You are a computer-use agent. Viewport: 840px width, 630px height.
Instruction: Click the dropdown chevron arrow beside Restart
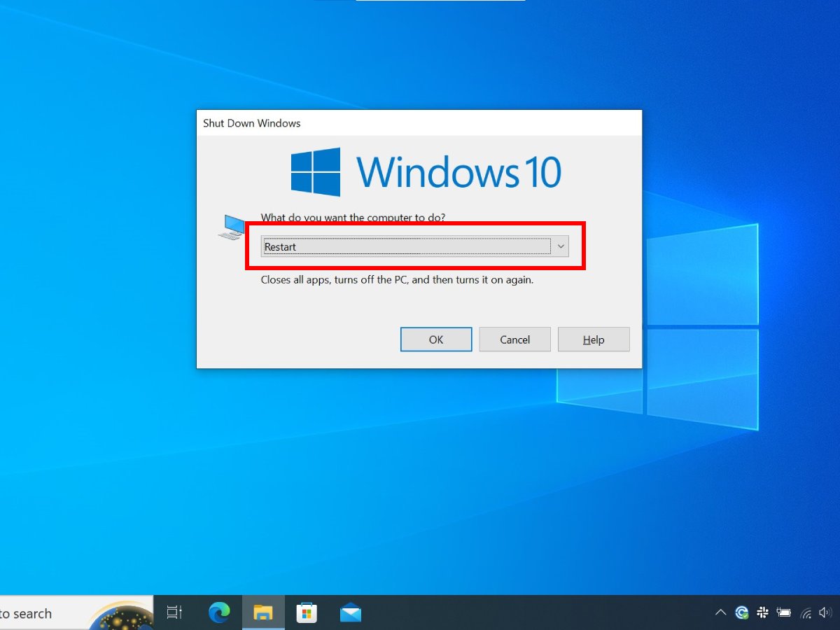coord(561,246)
